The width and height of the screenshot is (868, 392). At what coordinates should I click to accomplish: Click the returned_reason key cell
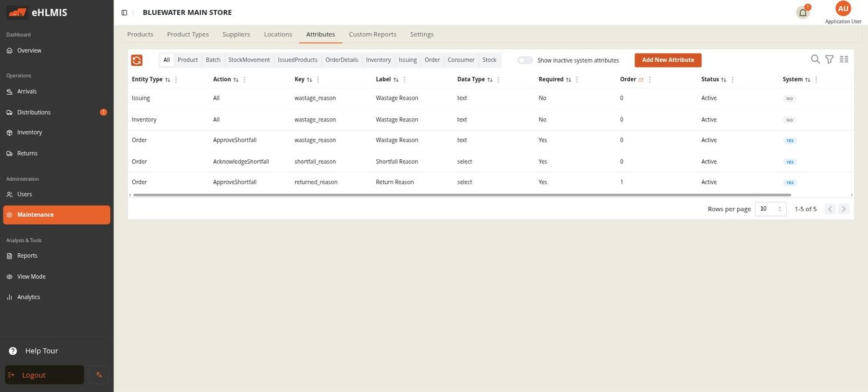(316, 182)
